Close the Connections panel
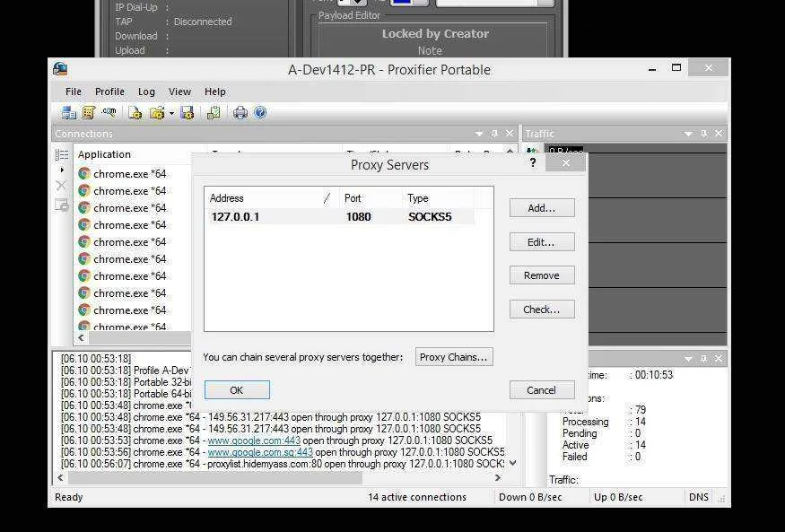Image resolution: width=785 pixels, height=532 pixels. pos(510,133)
